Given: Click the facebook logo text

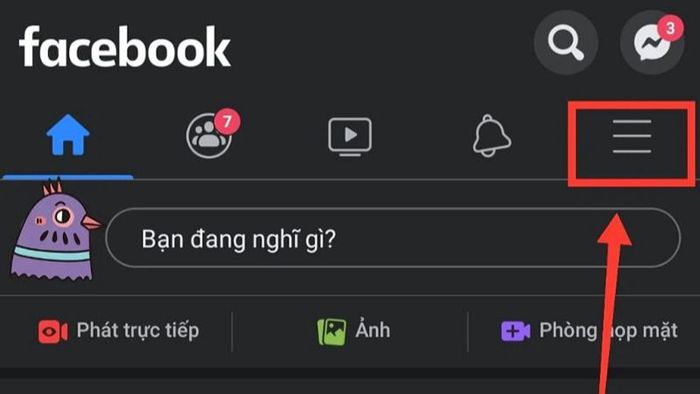Looking at the screenshot, I should [x=125, y=46].
